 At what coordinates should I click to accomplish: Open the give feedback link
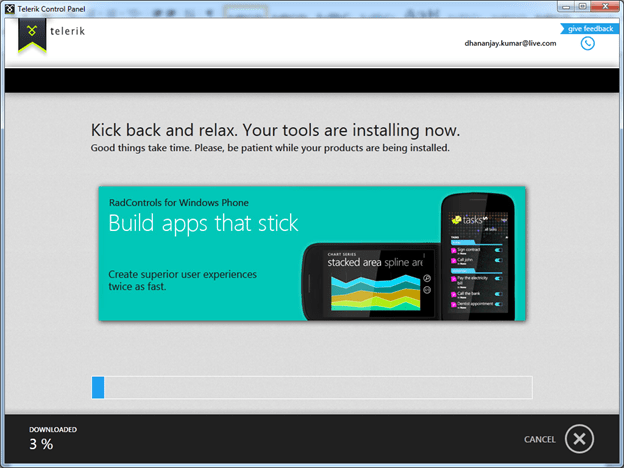(x=590, y=28)
